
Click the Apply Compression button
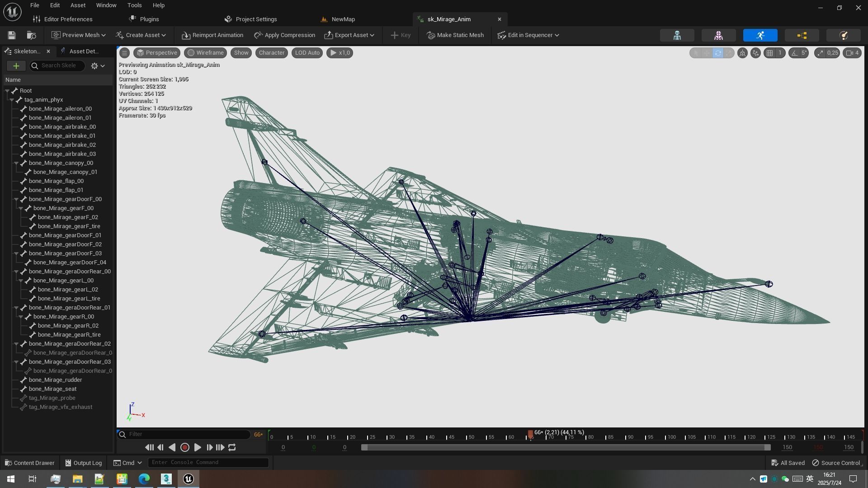(x=284, y=35)
